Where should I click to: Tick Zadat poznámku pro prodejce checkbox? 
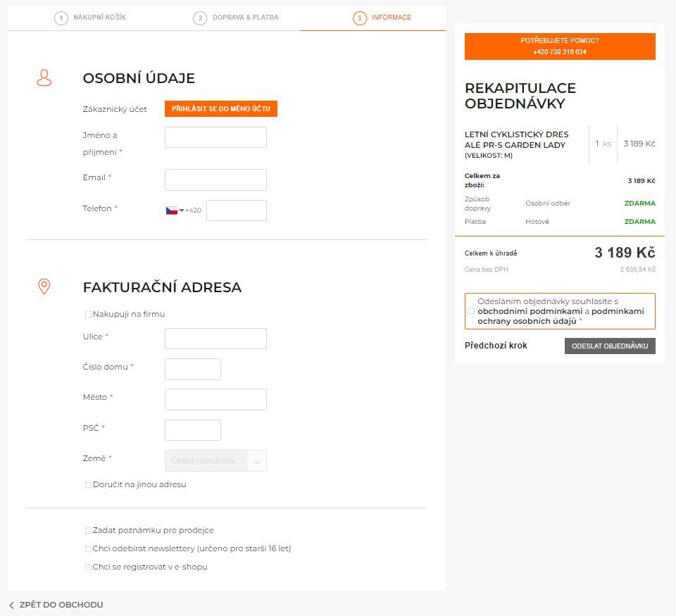[x=89, y=531]
